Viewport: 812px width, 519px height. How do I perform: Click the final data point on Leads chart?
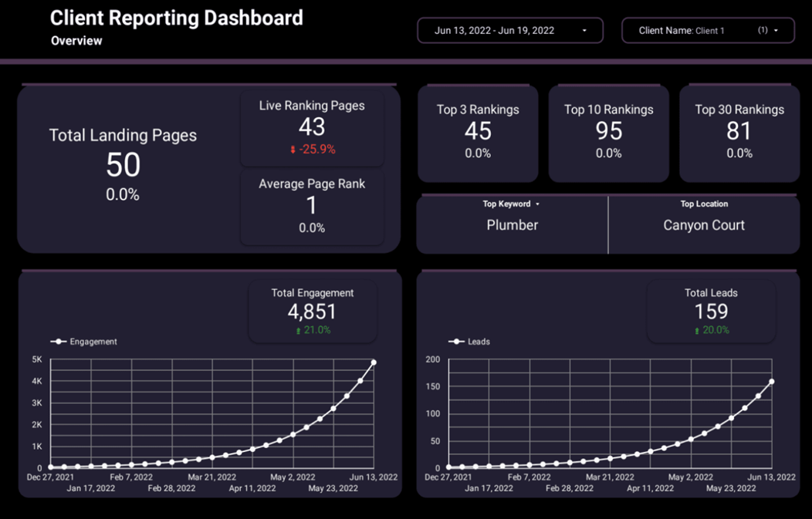click(x=772, y=382)
